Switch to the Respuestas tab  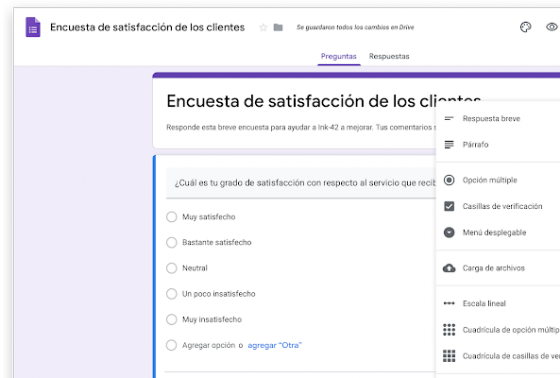tap(389, 56)
